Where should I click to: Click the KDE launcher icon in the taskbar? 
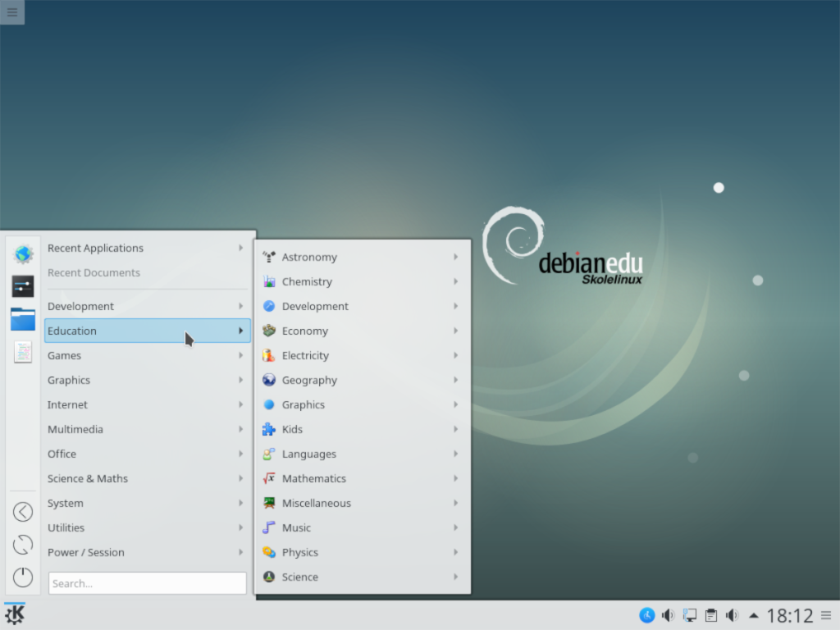pyautogui.click(x=14, y=614)
